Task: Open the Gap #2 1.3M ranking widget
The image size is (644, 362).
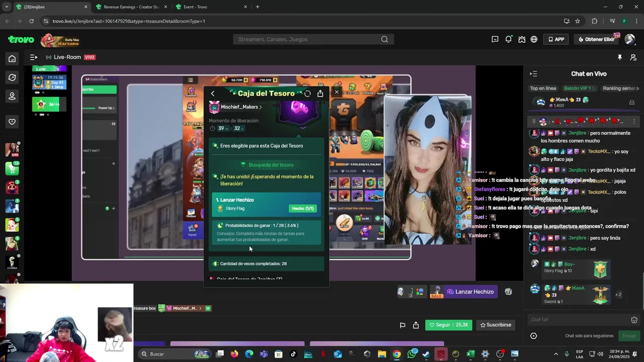Action: click(x=49, y=82)
